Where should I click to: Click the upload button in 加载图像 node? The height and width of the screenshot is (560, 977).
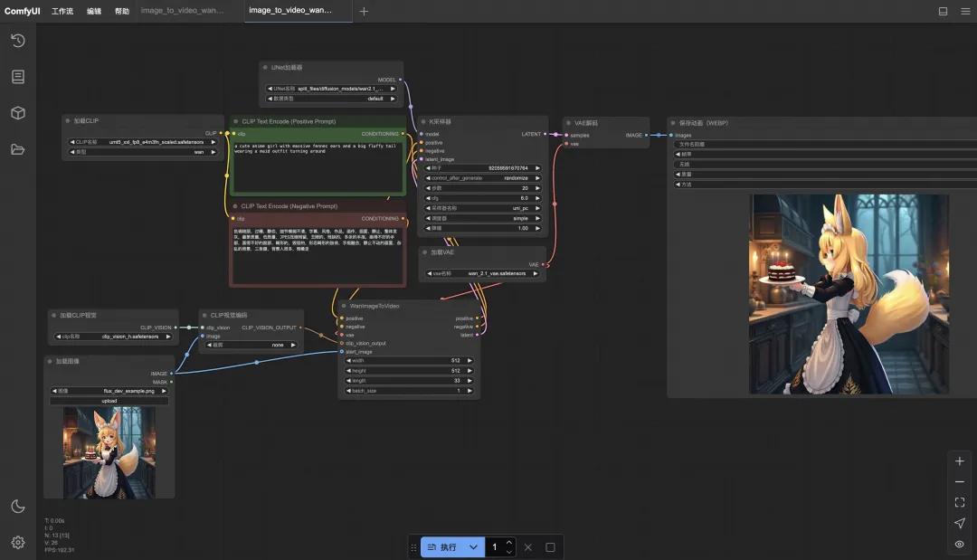(109, 401)
